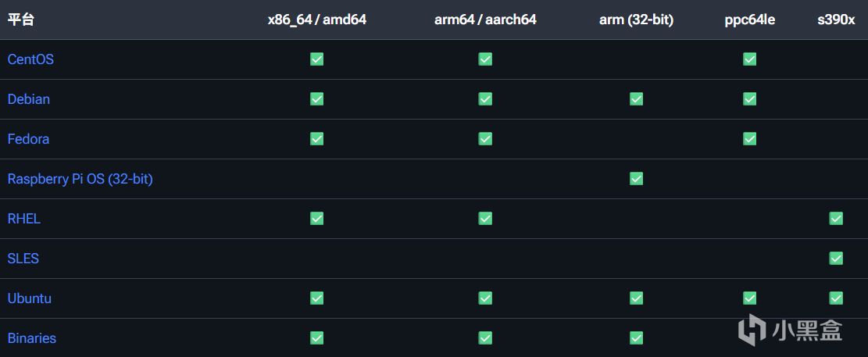Screen dimensions: 868x357
Task: Click the Binaries arm64 checkmark icon
Action: click(x=485, y=338)
